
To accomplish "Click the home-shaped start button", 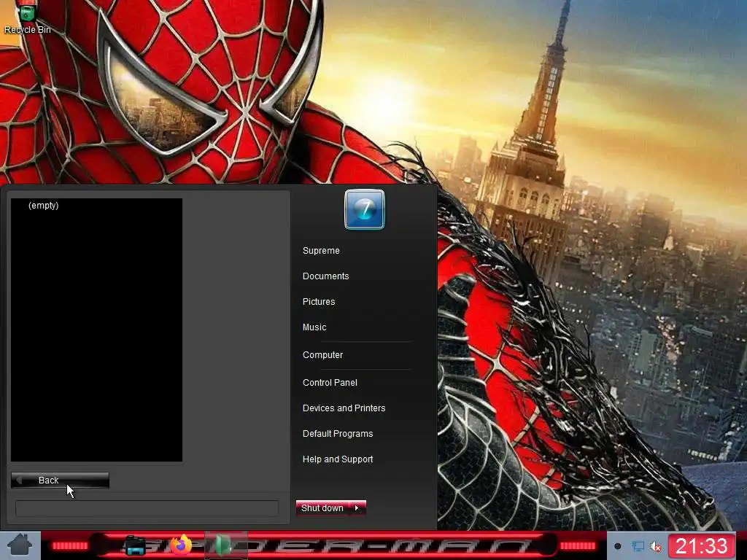I will pos(20,545).
